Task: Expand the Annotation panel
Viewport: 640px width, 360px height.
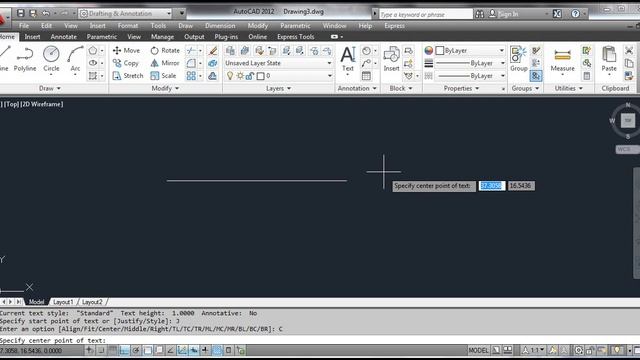Action: [x=357, y=88]
